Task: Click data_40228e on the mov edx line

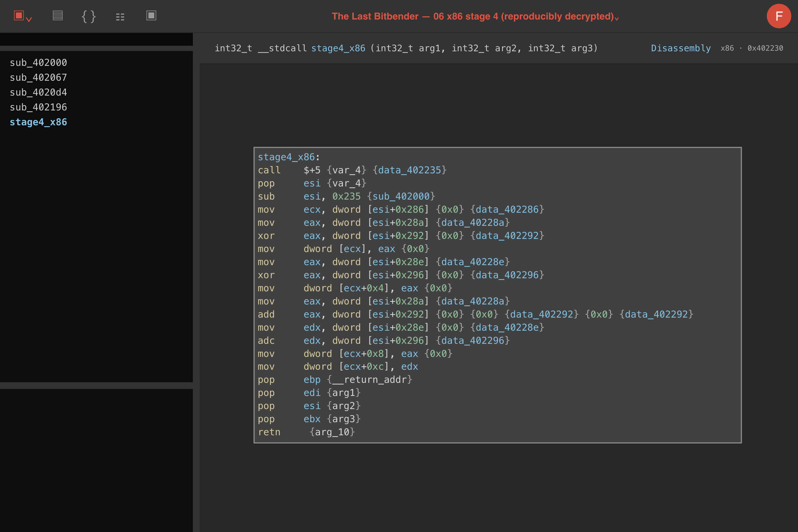Action: tap(507, 327)
